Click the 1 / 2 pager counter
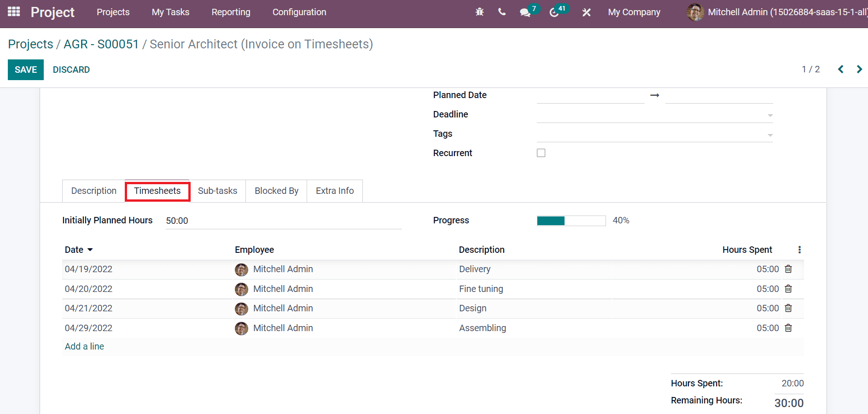 pos(811,69)
